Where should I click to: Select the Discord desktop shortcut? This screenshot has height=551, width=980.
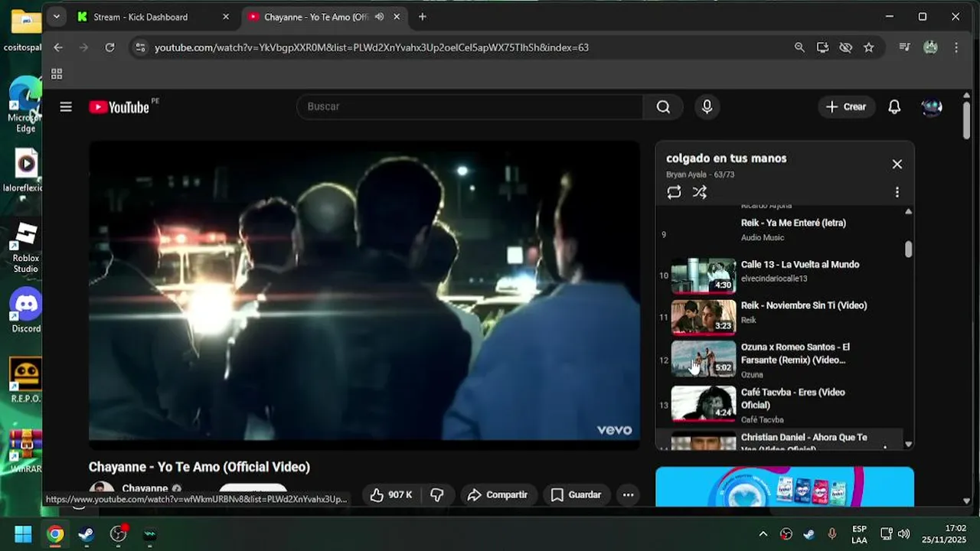click(x=26, y=311)
